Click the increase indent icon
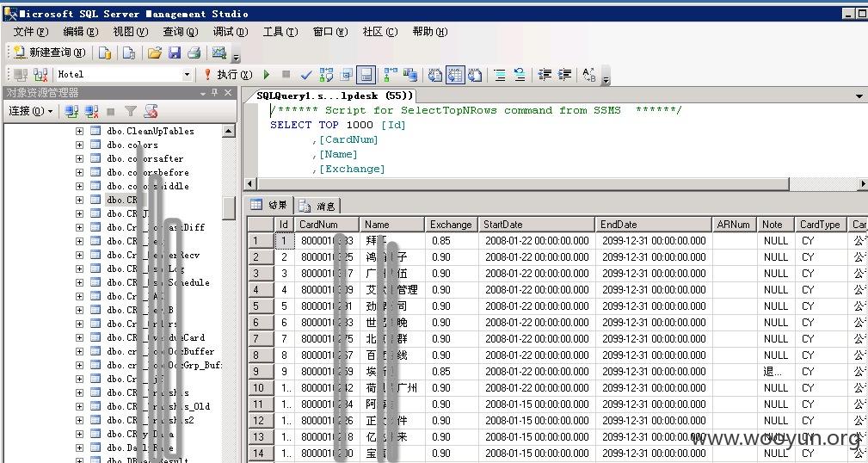 (564, 74)
